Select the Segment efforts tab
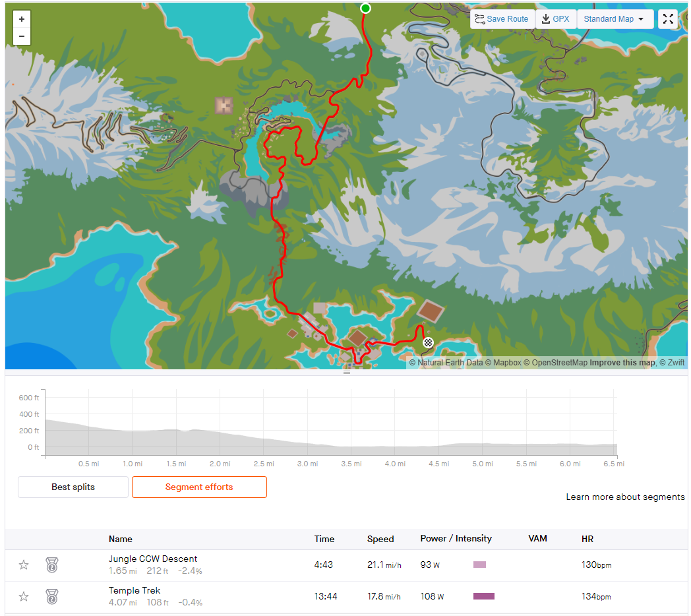This screenshot has width=691, height=616. (199, 487)
